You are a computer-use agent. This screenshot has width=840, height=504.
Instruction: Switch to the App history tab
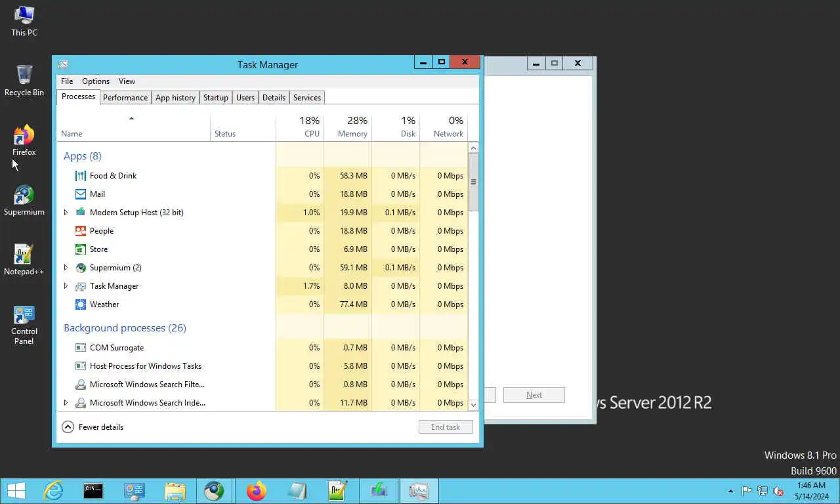click(x=175, y=98)
